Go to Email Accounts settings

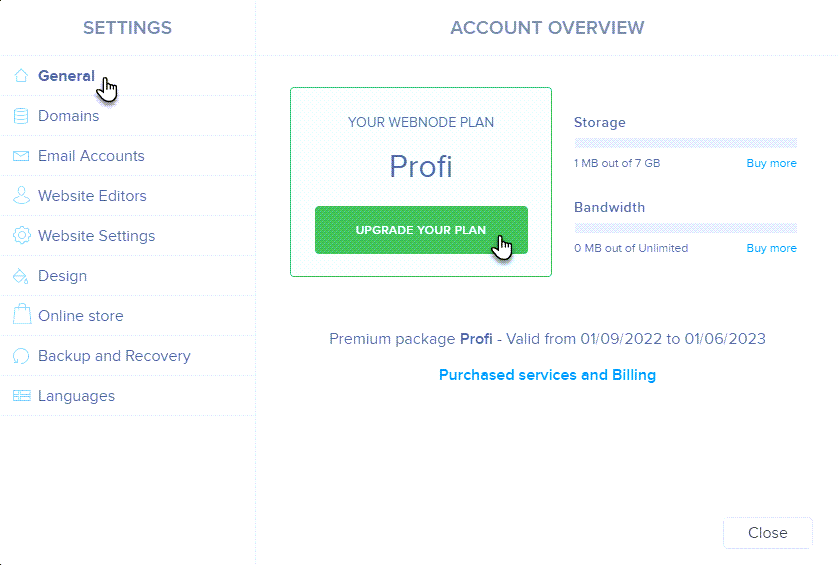[91, 156]
